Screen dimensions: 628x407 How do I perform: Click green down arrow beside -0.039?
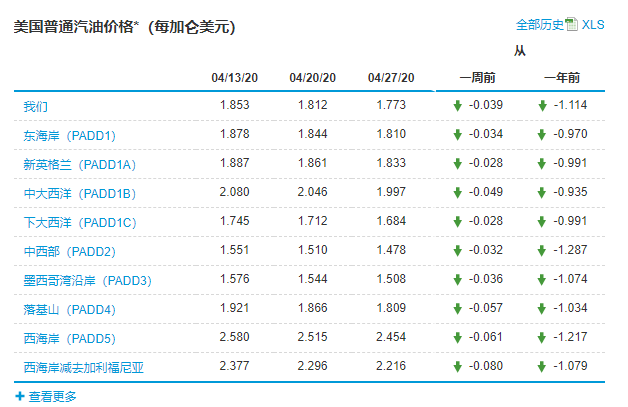(x=457, y=106)
